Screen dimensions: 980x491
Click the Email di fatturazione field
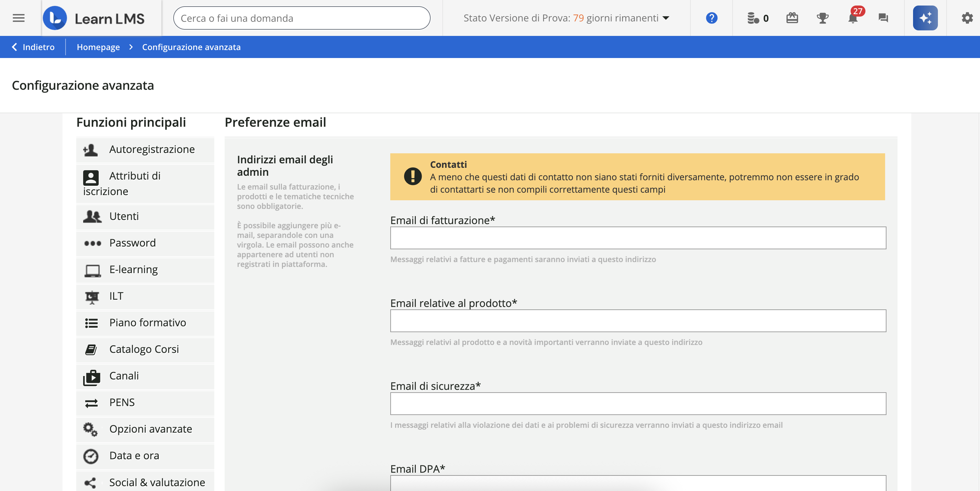pyautogui.click(x=638, y=238)
